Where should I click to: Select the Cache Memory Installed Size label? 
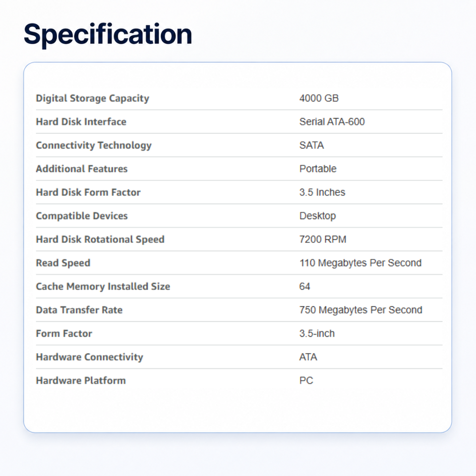(103, 287)
